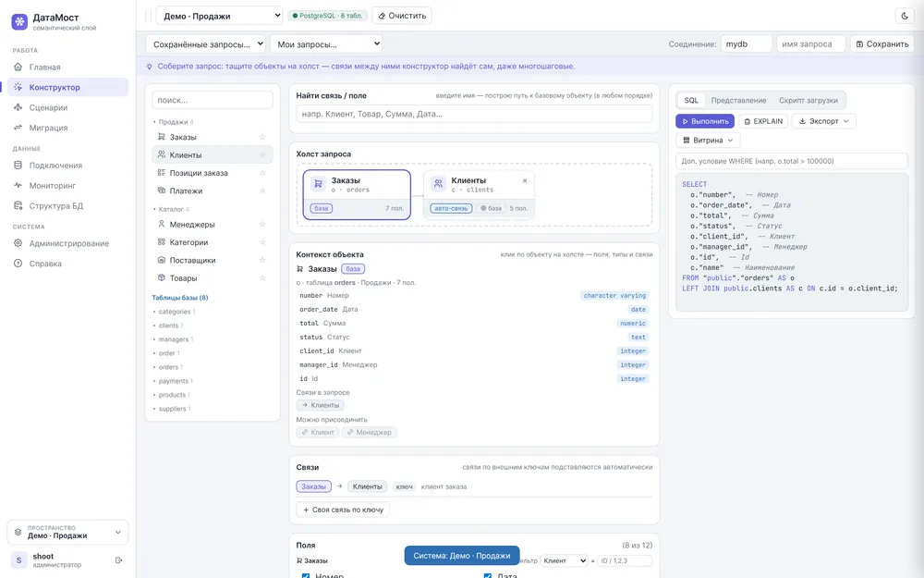Viewport: 924px width, 578px height.
Task: Open the Клиент filter dropdown
Action: pos(564,561)
